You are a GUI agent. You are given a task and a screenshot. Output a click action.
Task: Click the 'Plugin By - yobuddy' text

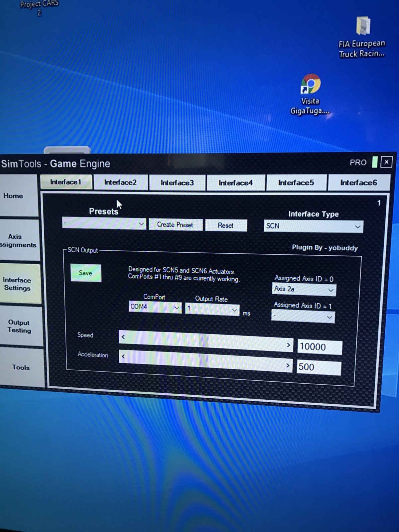325,248
